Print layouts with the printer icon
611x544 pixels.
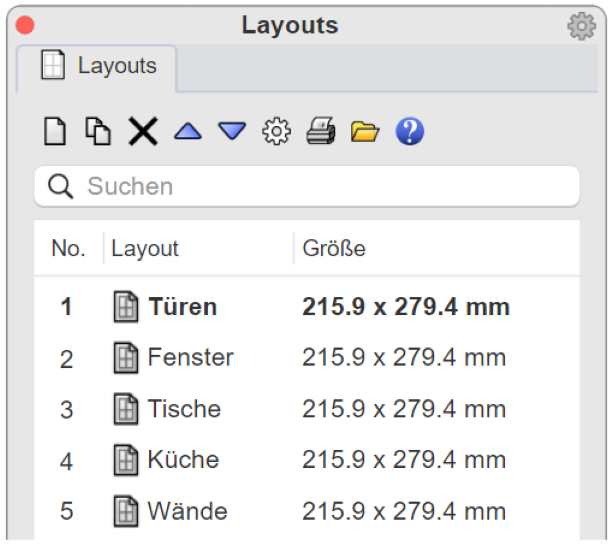(321, 131)
